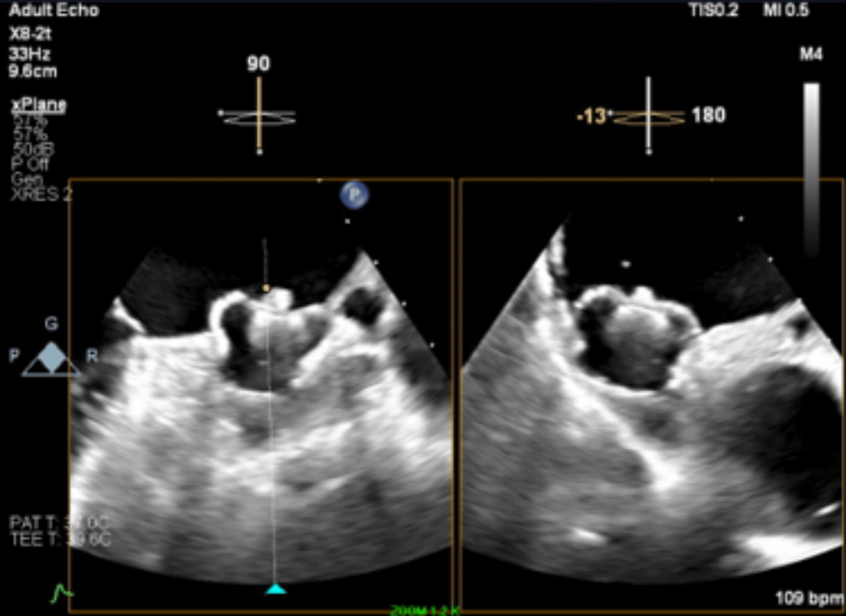
Task: Click the XRES 2 setting
Action: pos(41,195)
